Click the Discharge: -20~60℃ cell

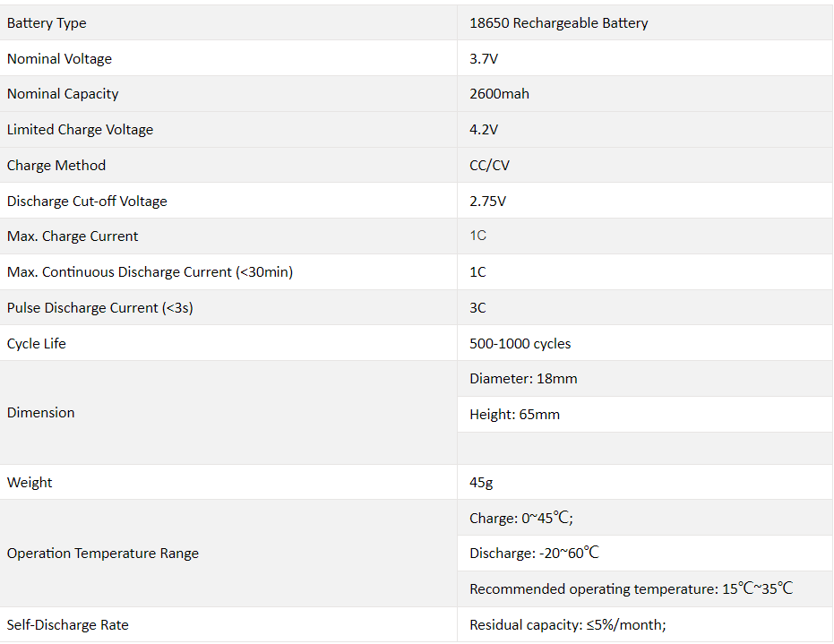(534, 554)
